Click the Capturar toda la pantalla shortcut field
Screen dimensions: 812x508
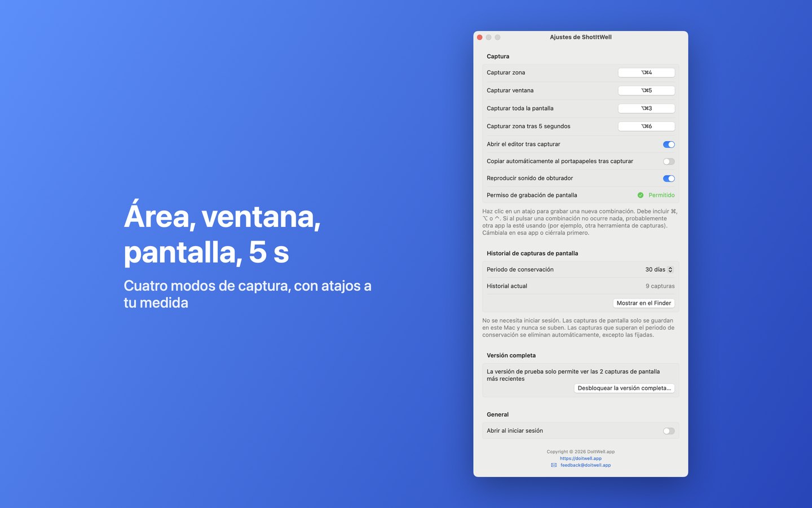(x=646, y=108)
